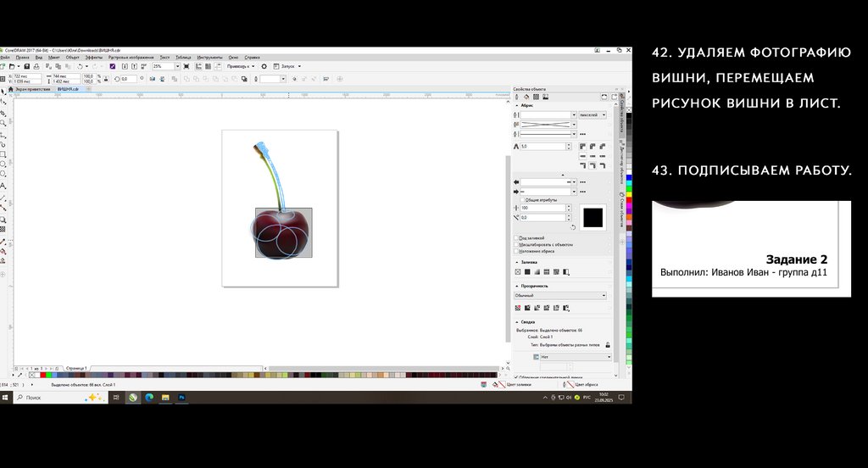The image size is (868, 468).
Task: Click the Import icon in toolbar
Action: coord(124,66)
